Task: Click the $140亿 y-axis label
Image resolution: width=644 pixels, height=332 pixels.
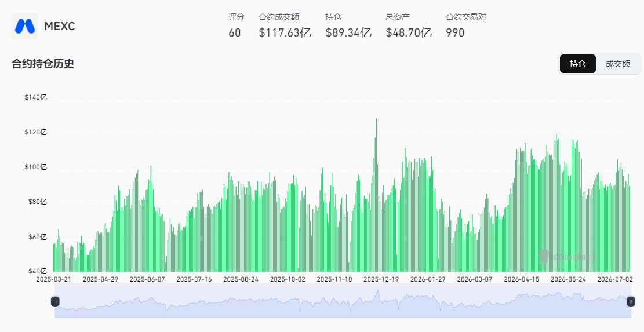Action: point(37,98)
